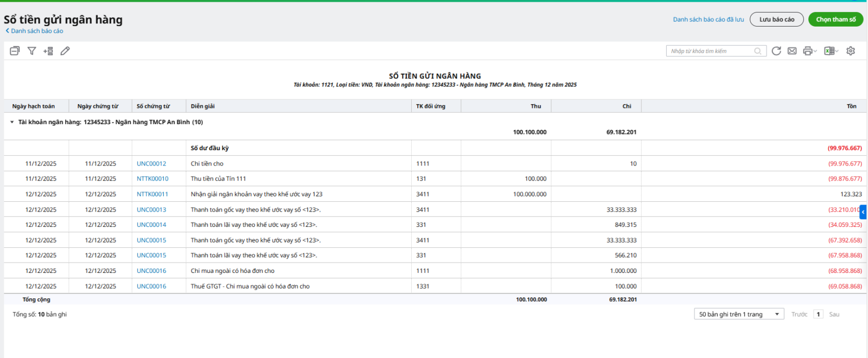This screenshot has width=868, height=358.
Task: Click the collapse all groups icon
Action: pyautogui.click(x=15, y=51)
